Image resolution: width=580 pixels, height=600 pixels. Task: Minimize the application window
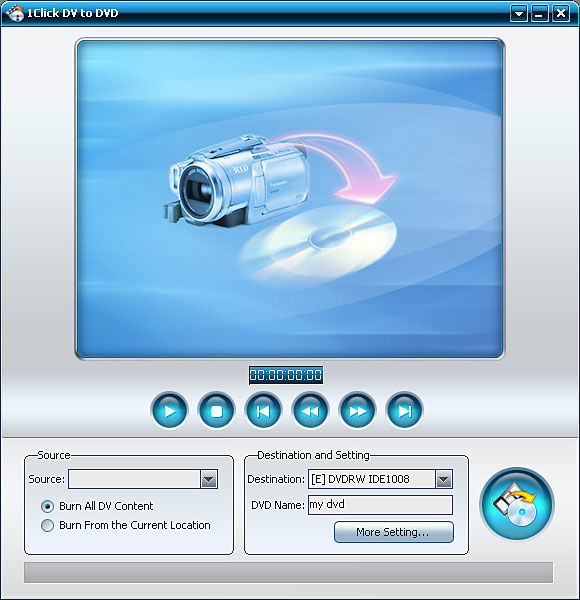(540, 14)
